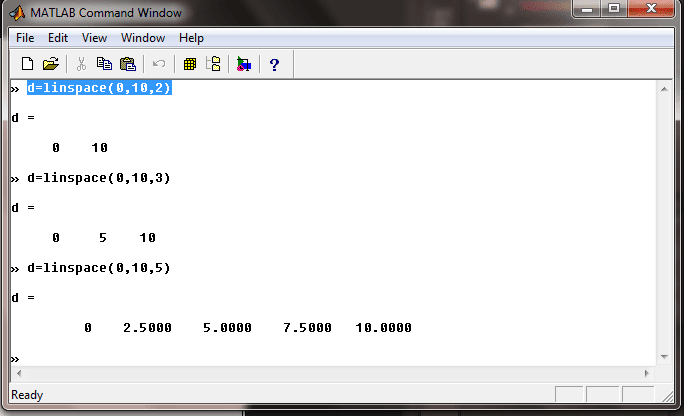Screen dimensions: 684x416
Task: Open the Path Browser icon
Action: pos(213,64)
